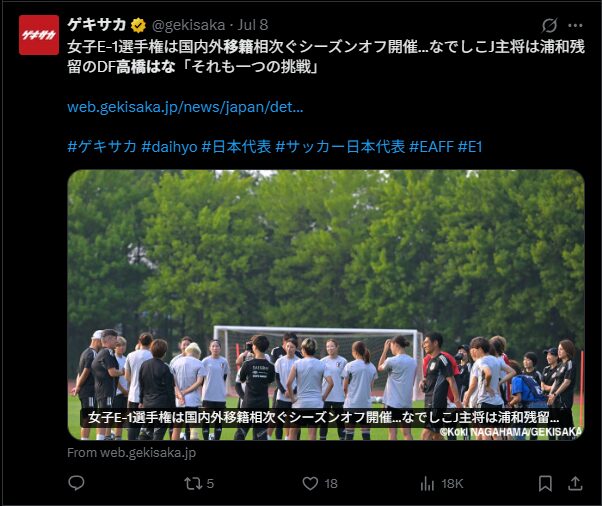Like the post with the heart icon
The image size is (602, 506).
tap(310, 483)
